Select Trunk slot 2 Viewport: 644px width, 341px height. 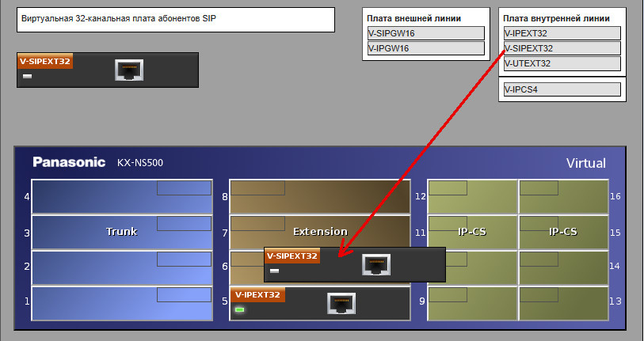pos(122,267)
